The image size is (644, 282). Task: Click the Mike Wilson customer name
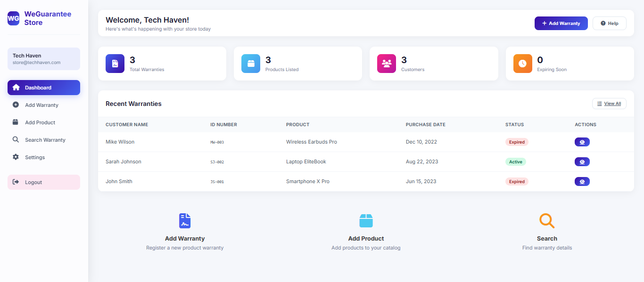120,142
